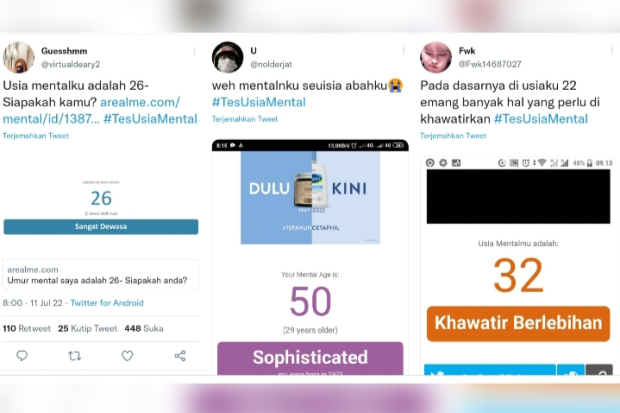The width and height of the screenshot is (620, 413).
Task: Open the DULU KINI Cetaphil ad image
Action: point(310,197)
